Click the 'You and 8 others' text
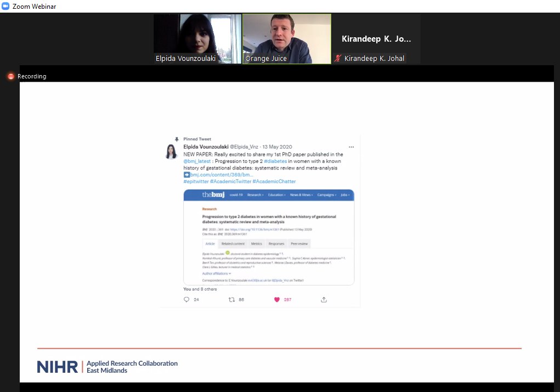This screenshot has width=560, height=392. 200,289
